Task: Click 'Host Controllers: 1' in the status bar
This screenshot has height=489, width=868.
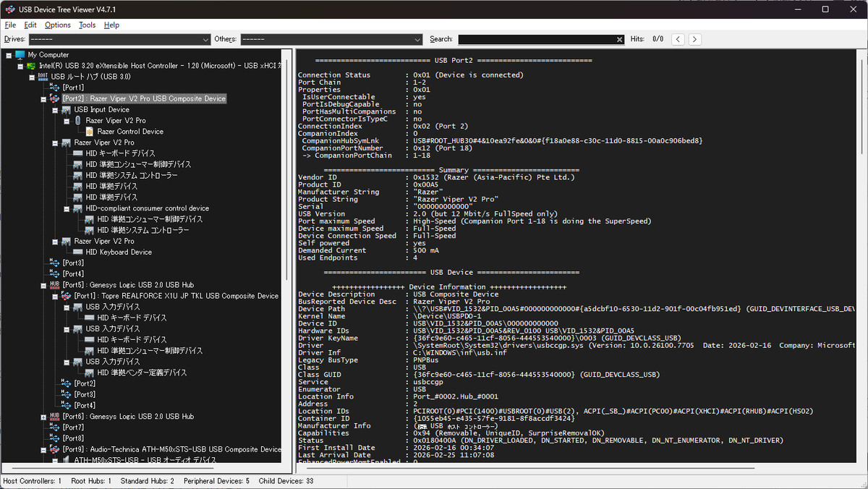Action: pos(32,481)
